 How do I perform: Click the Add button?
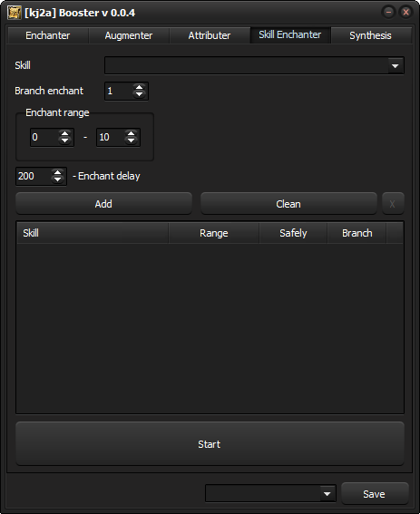pos(103,204)
